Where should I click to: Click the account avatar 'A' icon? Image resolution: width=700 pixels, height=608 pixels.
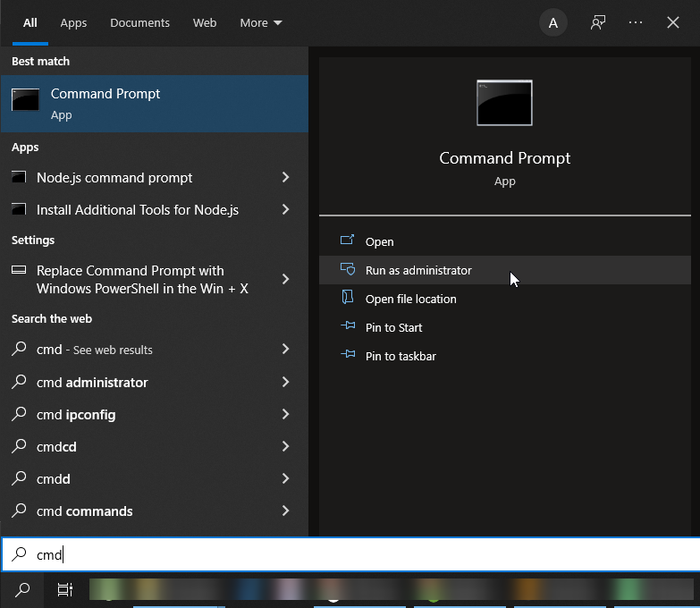(x=553, y=22)
